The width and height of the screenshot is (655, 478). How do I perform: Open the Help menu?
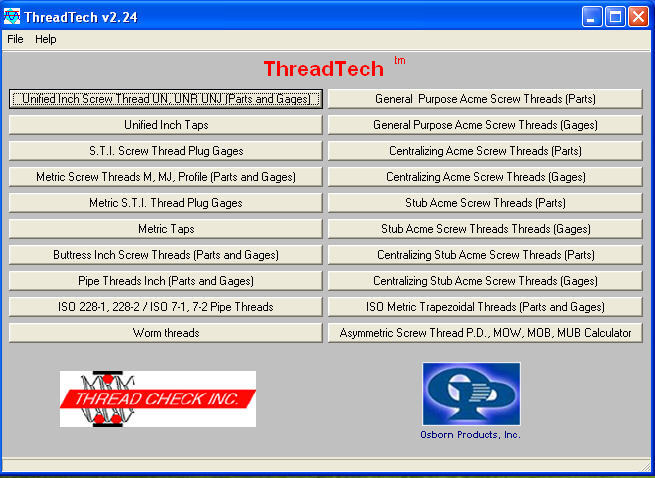(x=46, y=39)
